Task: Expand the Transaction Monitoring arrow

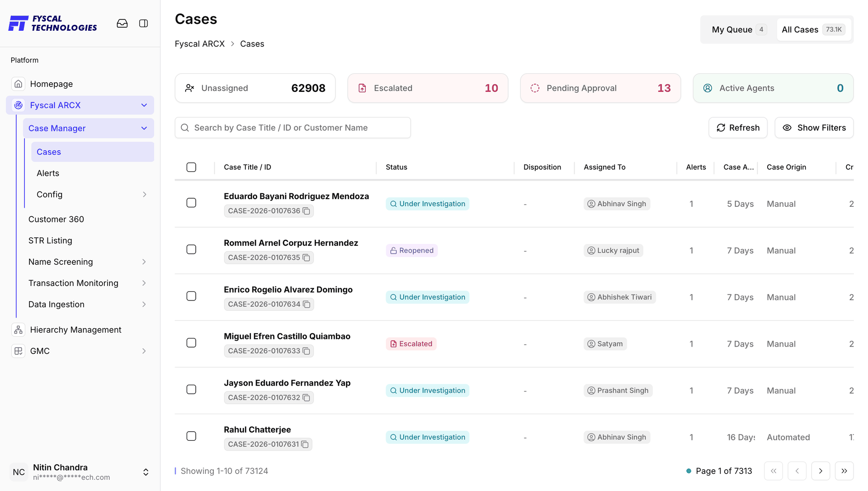Action: (144, 283)
